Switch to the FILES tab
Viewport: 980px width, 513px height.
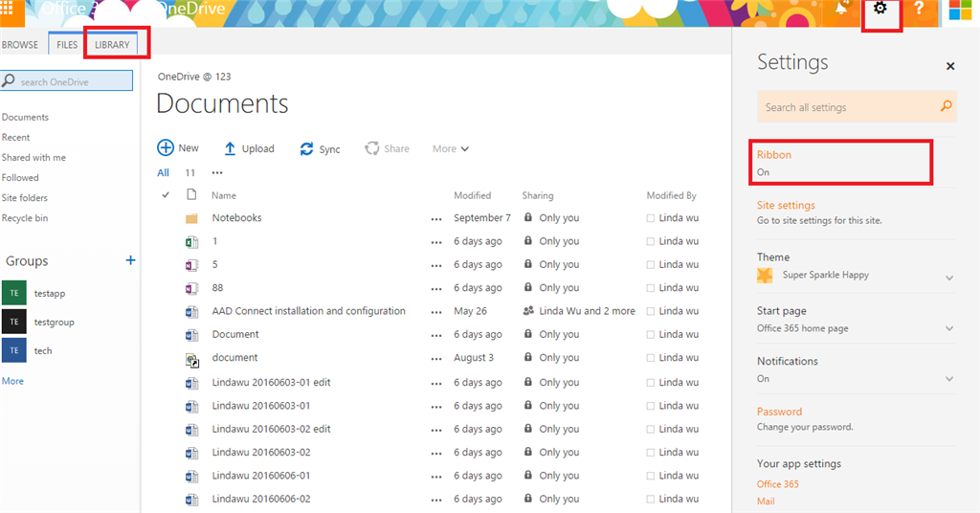(67, 44)
